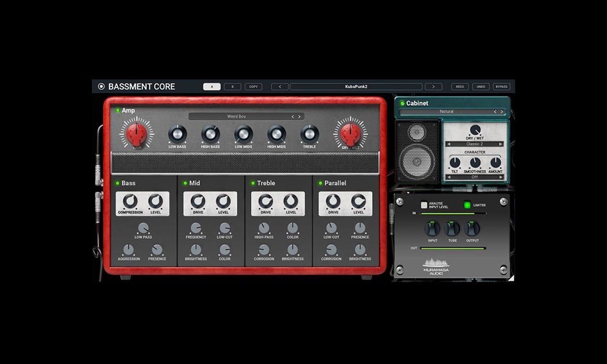Click the Treble section Drive knob
This screenshot has height=364, width=607.
click(x=266, y=202)
